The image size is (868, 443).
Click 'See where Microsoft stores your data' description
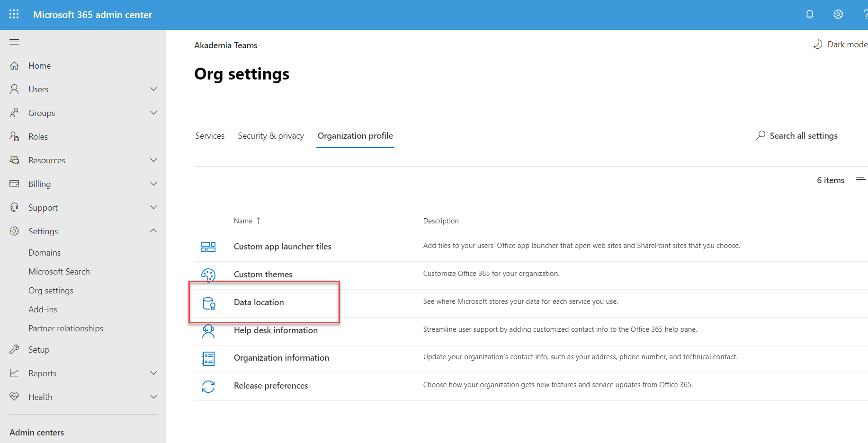(x=520, y=301)
